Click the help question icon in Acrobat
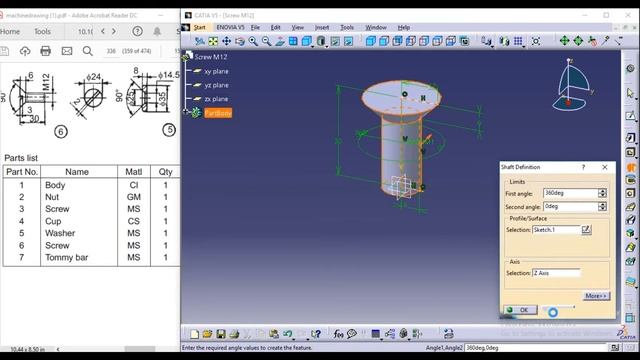 tap(138, 31)
